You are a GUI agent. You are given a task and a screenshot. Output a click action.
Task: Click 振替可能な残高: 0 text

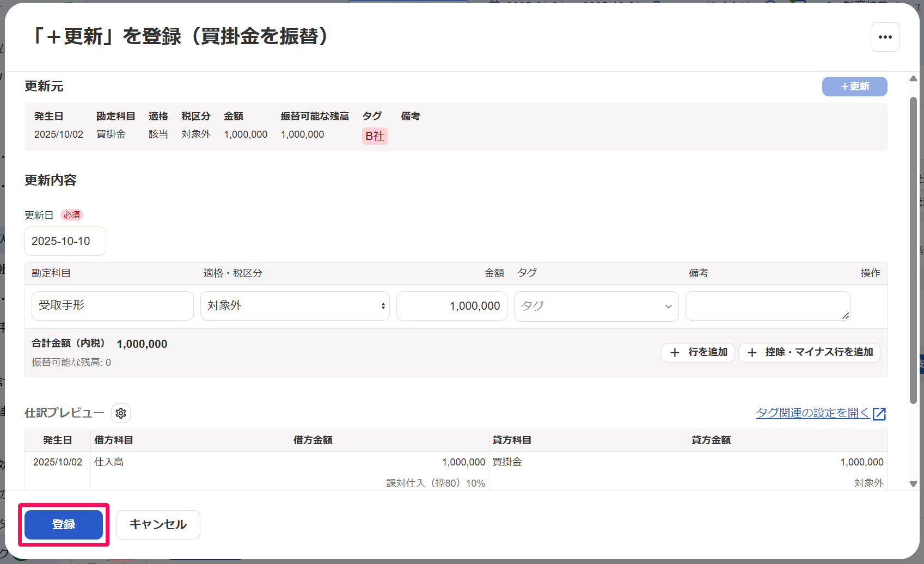[71, 363]
